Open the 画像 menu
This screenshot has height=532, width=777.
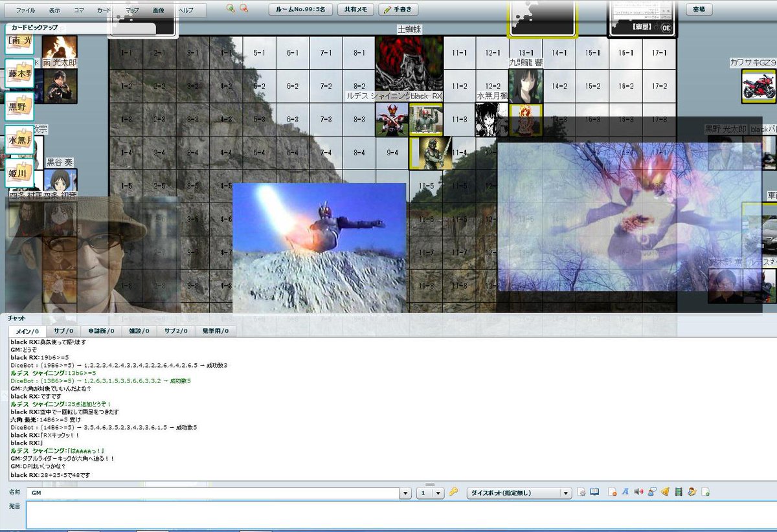click(159, 10)
